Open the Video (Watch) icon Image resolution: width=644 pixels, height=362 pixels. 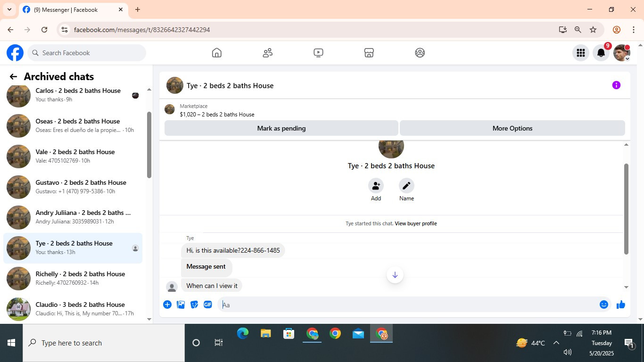tap(318, 53)
